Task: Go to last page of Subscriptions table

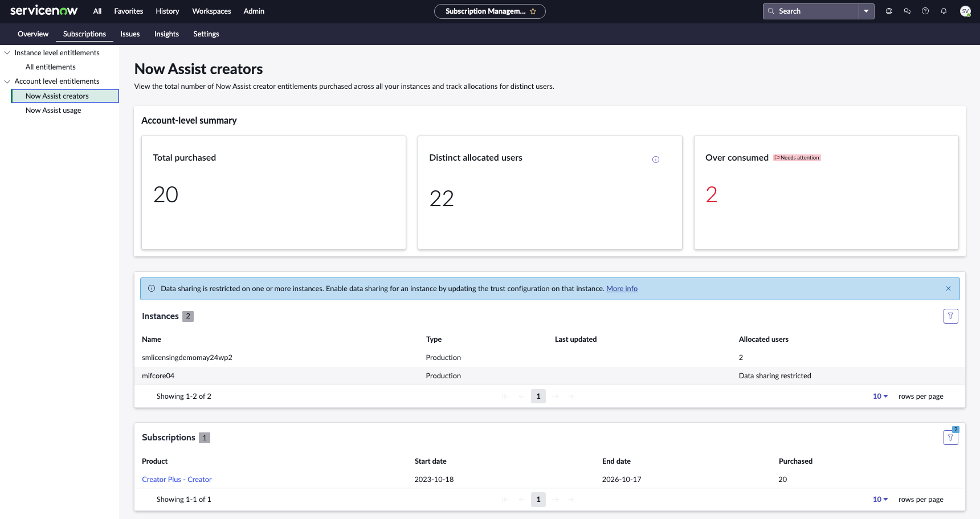Action: (x=571, y=500)
